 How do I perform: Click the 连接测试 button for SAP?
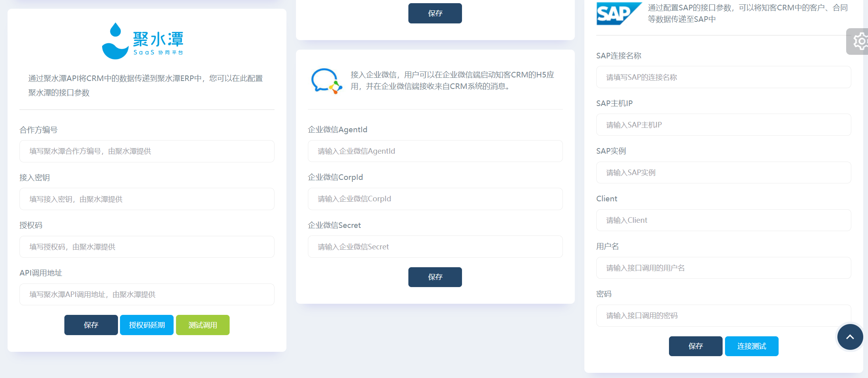(x=751, y=346)
